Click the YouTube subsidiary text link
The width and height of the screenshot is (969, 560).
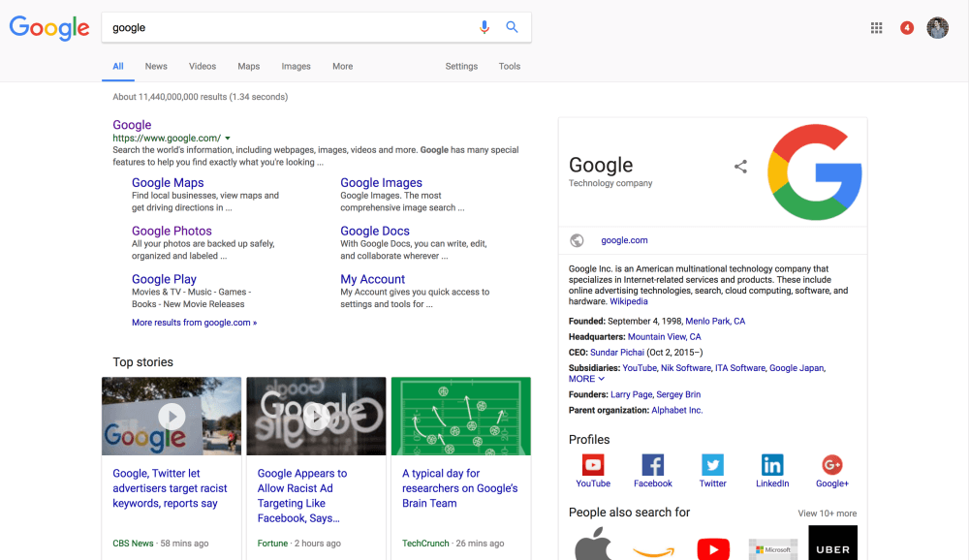click(x=640, y=368)
